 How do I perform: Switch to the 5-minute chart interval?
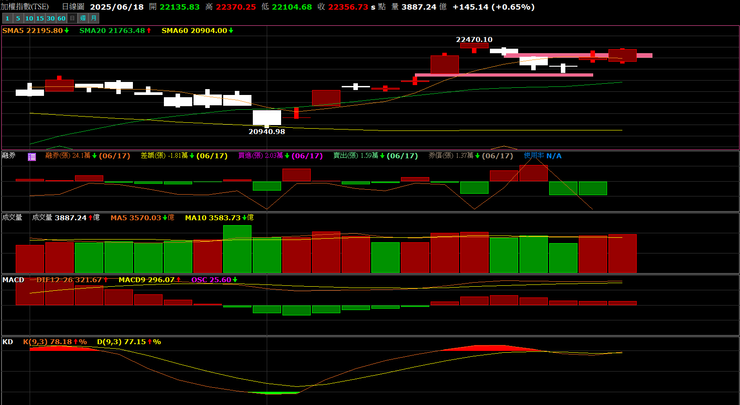16,18
